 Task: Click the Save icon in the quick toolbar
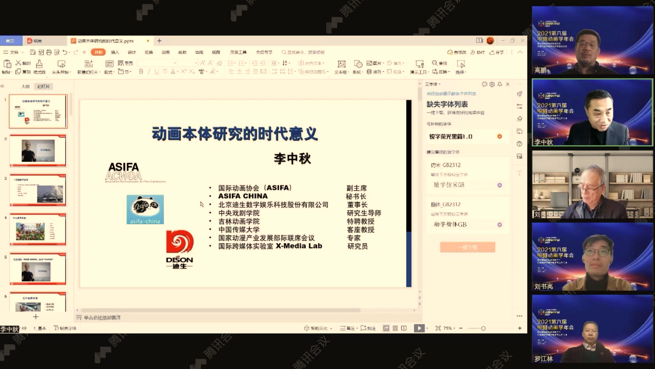point(33,52)
